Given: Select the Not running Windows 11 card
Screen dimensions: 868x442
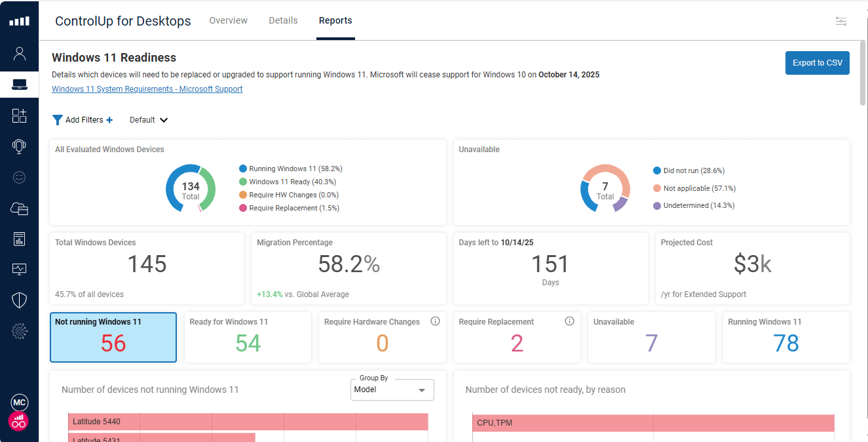Looking at the screenshot, I should [x=113, y=337].
